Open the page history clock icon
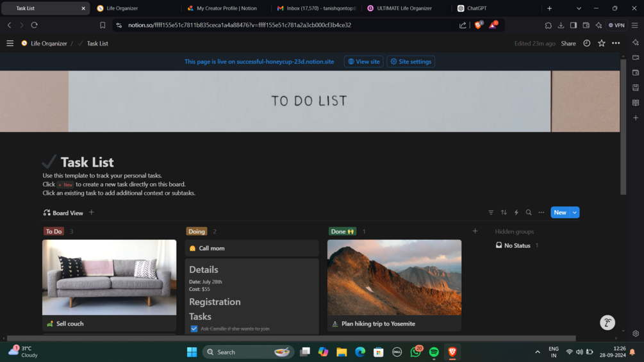 [x=586, y=43]
